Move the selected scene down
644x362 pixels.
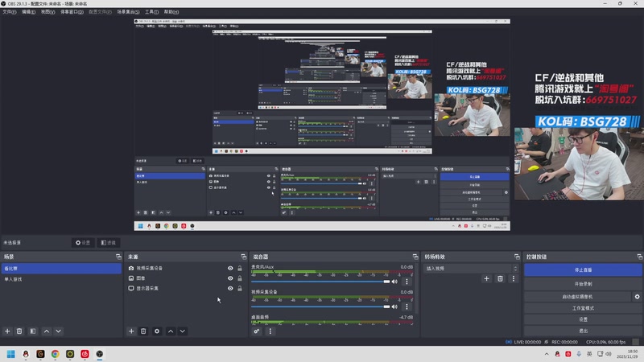58,331
